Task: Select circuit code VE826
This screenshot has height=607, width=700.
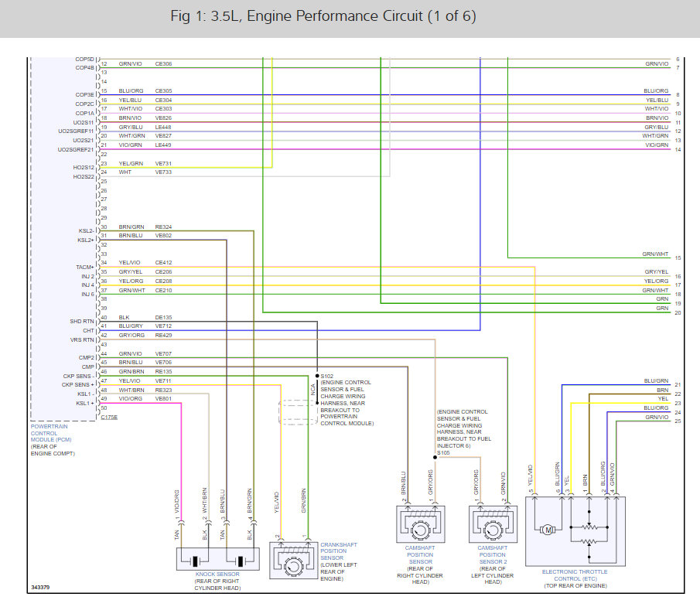Action: pos(163,118)
